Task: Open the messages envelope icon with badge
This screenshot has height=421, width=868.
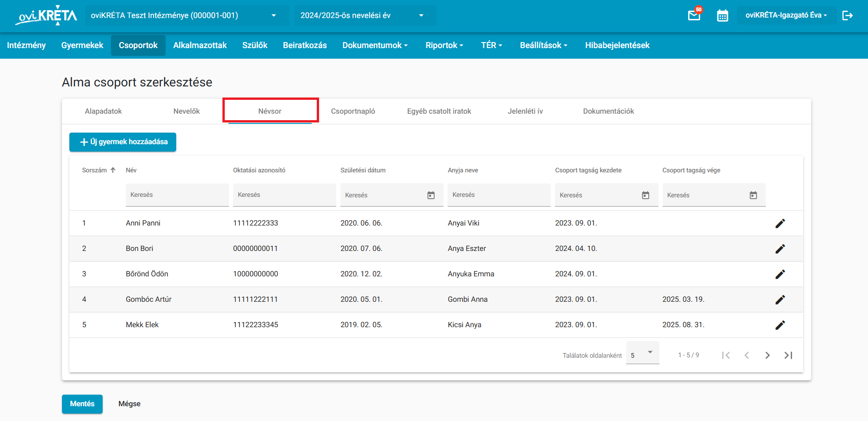Action: point(695,15)
